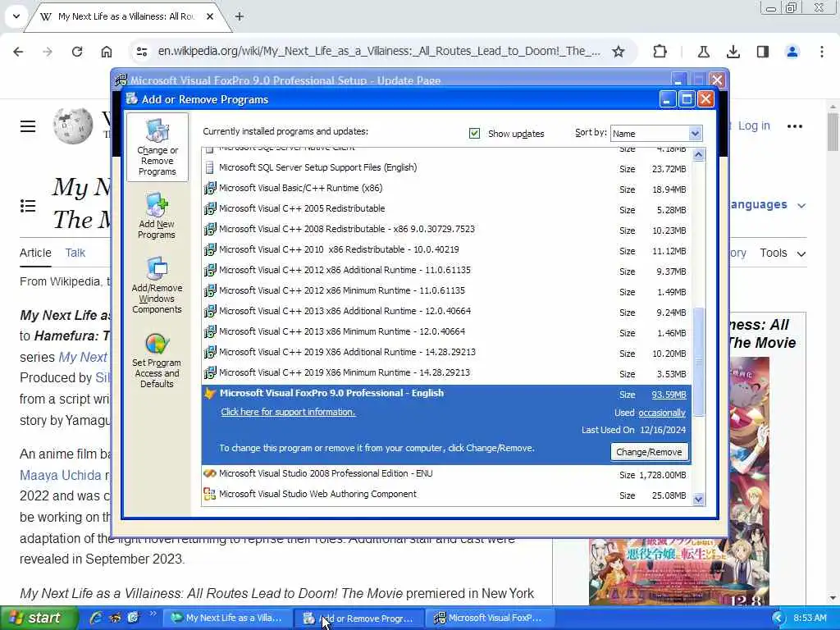Open the Windows Start button

pos(38,618)
